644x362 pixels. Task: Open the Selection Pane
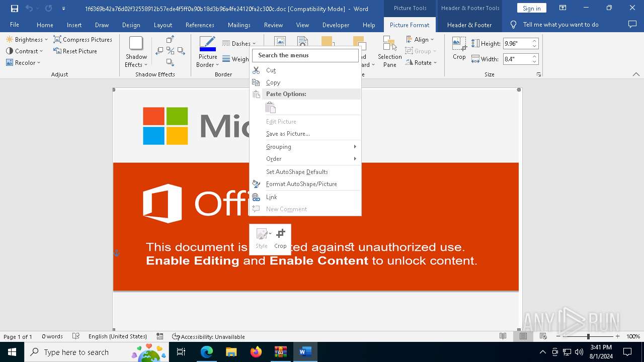click(x=390, y=52)
